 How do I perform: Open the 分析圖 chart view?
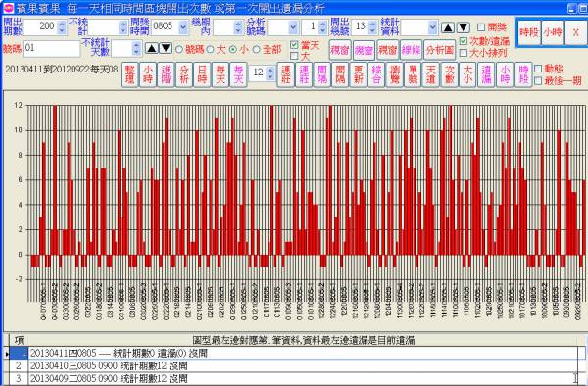(440, 50)
